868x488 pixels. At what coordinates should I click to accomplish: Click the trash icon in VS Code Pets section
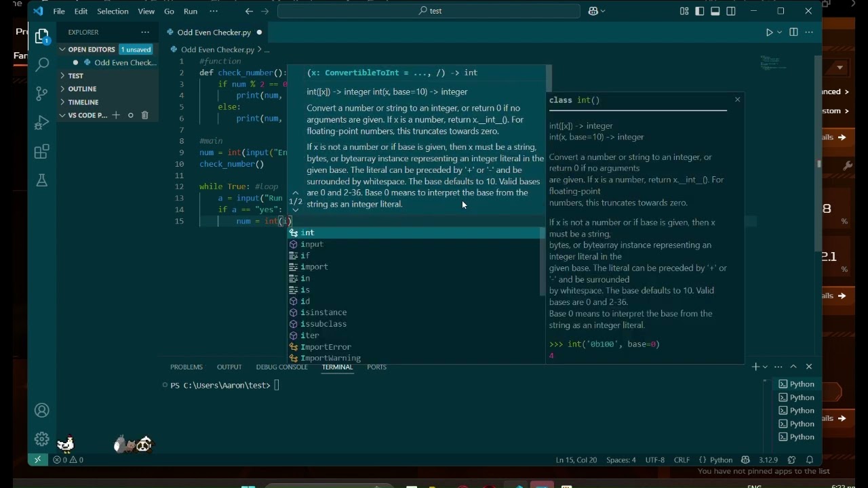tap(144, 115)
